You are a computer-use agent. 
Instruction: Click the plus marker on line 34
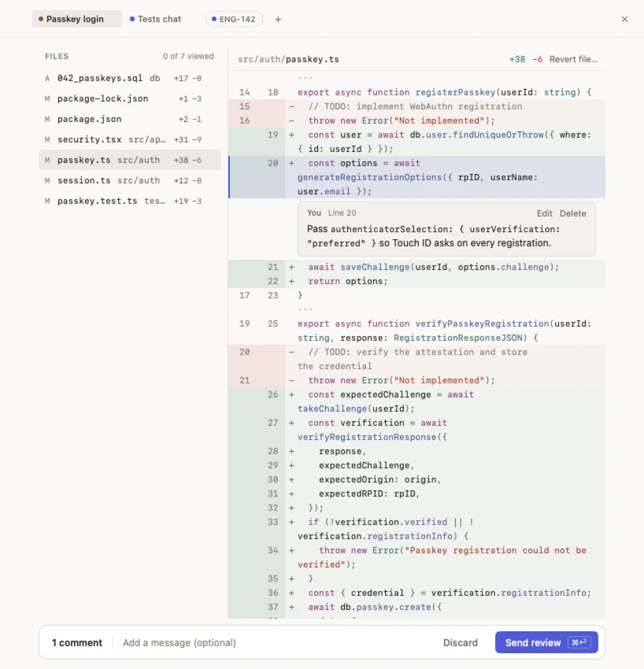291,550
